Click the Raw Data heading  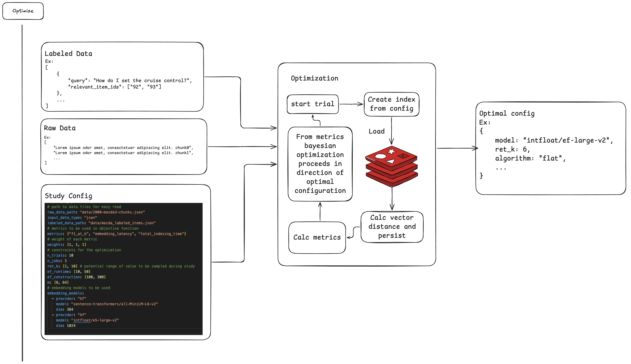[x=60, y=128]
